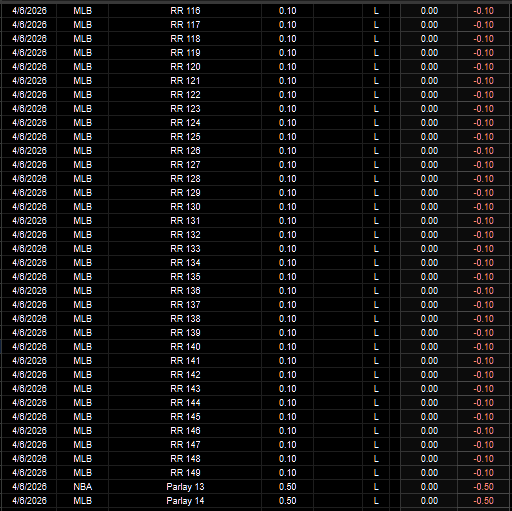Click the RR 129 bet name
512x511 pixels.
185,193
